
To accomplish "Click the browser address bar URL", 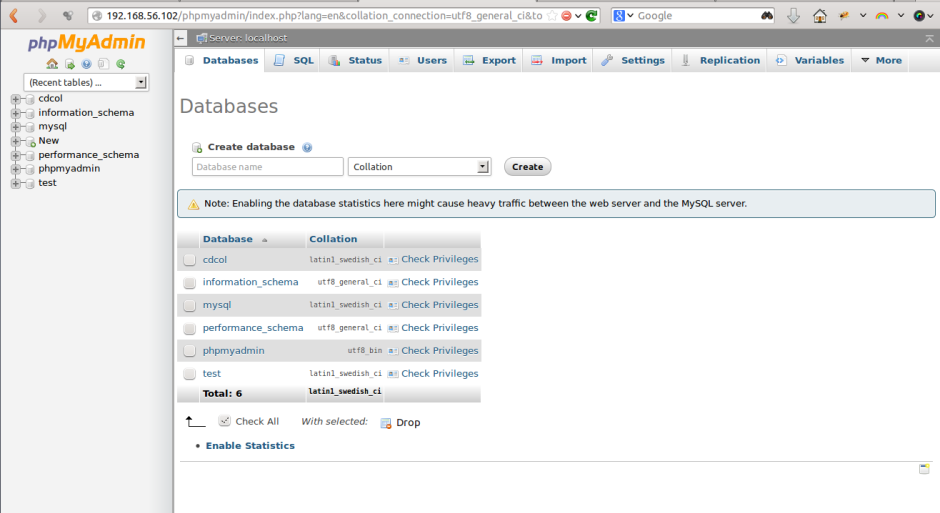I will [324, 16].
